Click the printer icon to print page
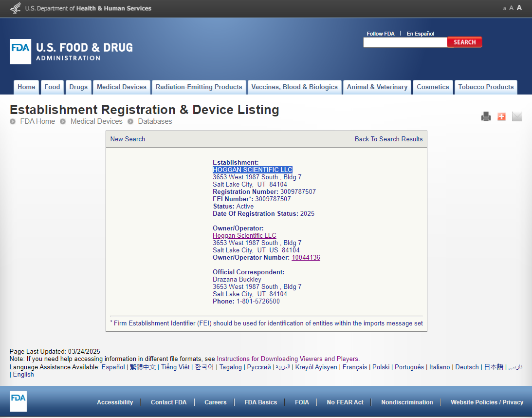The width and height of the screenshot is (532, 418). click(x=486, y=116)
